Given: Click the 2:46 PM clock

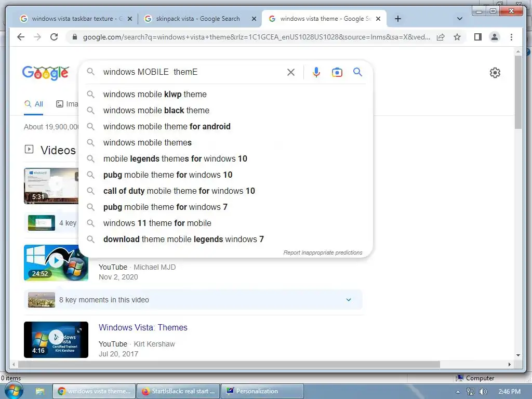Looking at the screenshot, I should pyautogui.click(x=509, y=392).
